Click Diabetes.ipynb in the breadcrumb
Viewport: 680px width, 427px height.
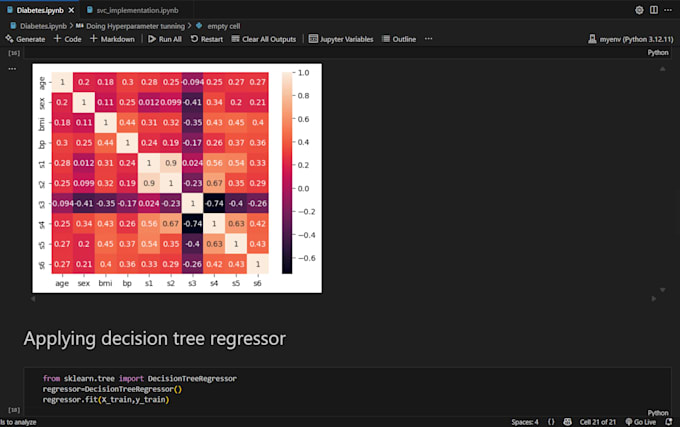coord(43,26)
